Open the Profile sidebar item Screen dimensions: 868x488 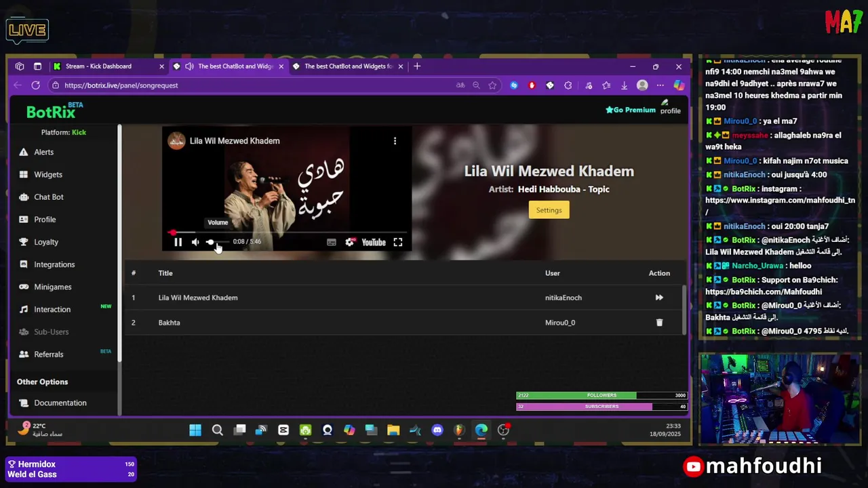point(45,220)
